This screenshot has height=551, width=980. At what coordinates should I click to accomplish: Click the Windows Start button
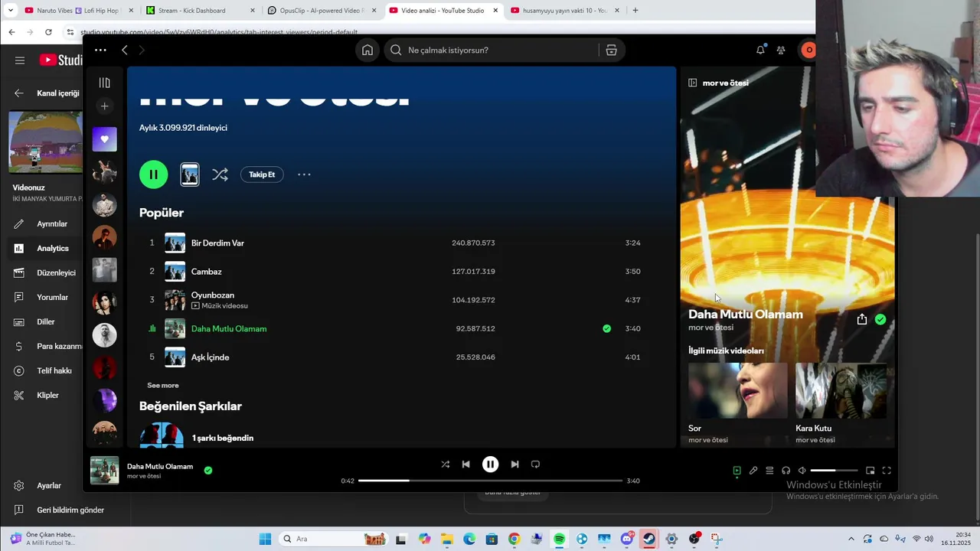tap(265, 539)
